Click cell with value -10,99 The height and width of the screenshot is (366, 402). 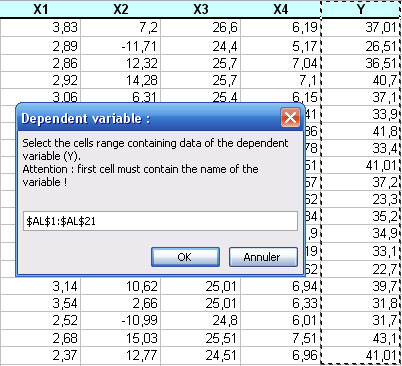pyautogui.click(x=121, y=320)
